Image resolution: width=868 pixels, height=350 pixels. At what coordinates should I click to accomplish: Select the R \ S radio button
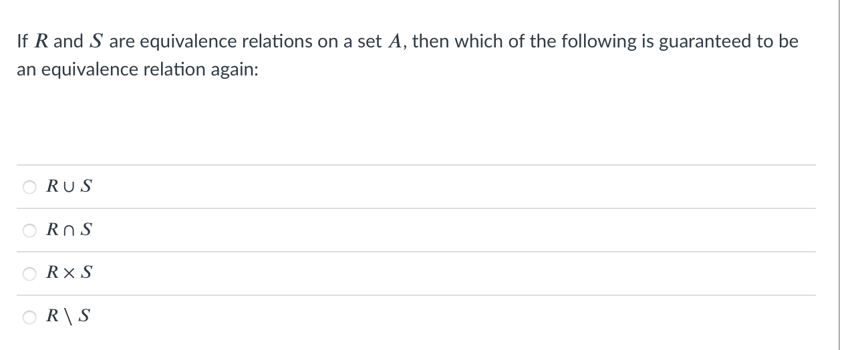31,317
